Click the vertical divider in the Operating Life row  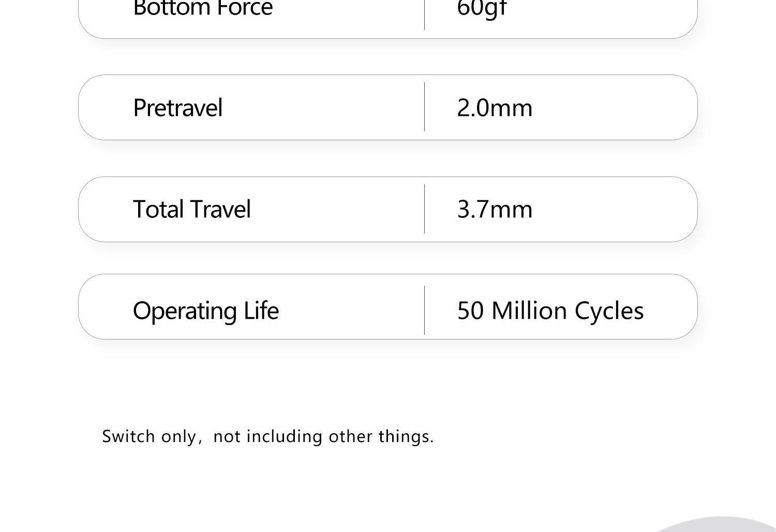click(x=424, y=310)
